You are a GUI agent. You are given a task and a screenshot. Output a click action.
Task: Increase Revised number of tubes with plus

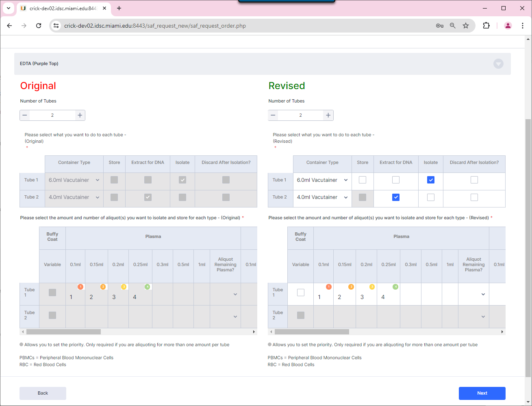(x=328, y=115)
